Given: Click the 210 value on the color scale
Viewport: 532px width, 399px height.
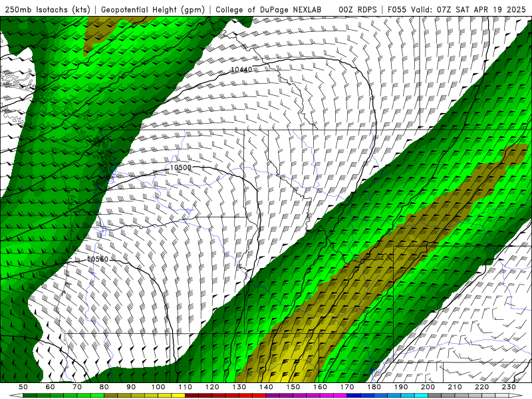Looking at the screenshot, I should pos(455,387).
